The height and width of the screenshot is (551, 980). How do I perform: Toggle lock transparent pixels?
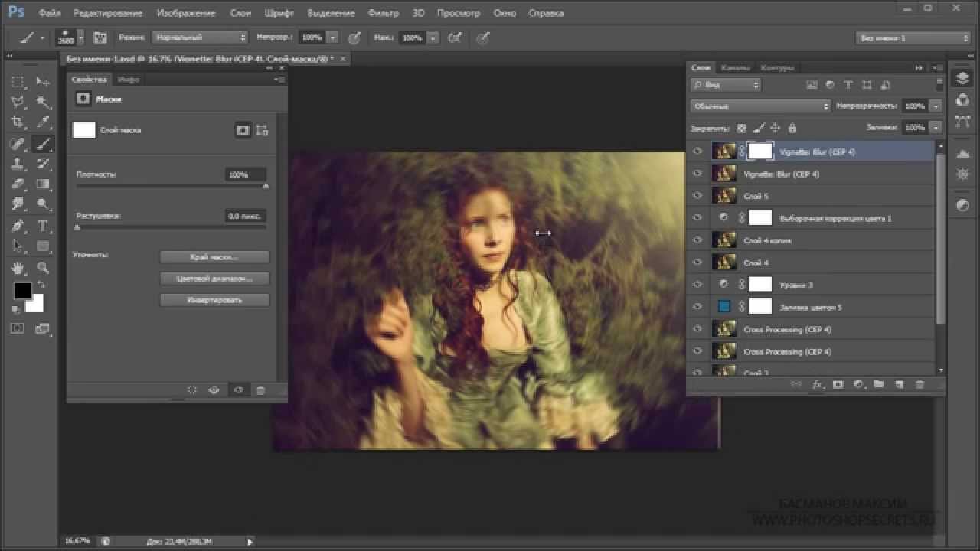click(741, 128)
